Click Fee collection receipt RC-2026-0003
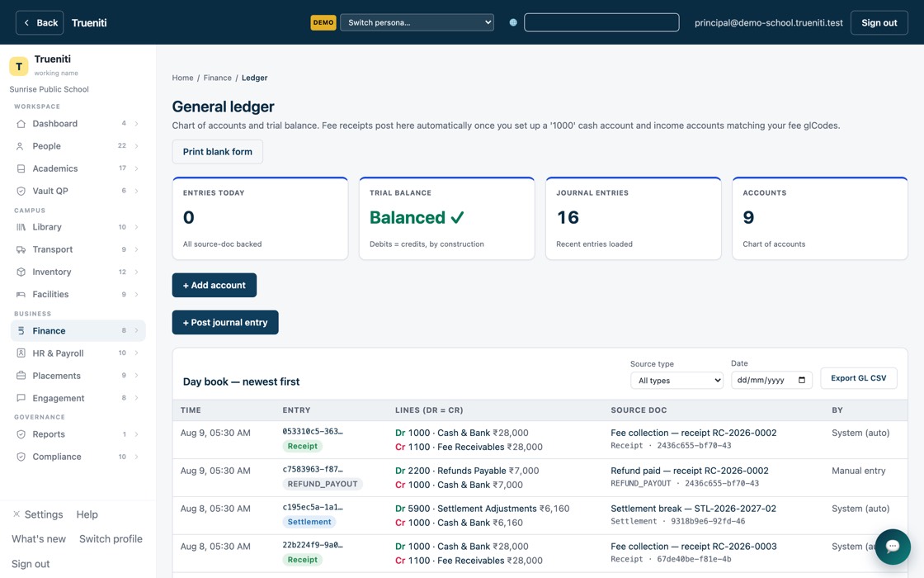 pos(694,546)
